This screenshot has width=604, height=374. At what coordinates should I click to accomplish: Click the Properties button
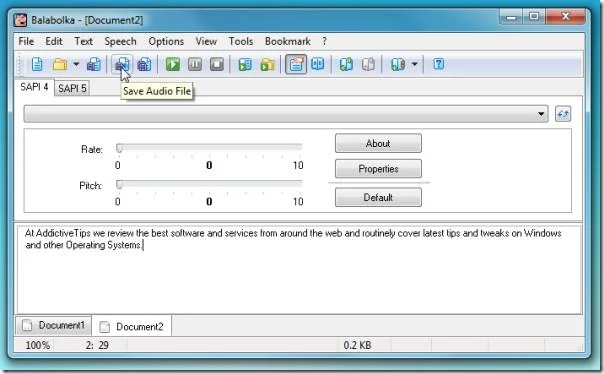tap(378, 169)
